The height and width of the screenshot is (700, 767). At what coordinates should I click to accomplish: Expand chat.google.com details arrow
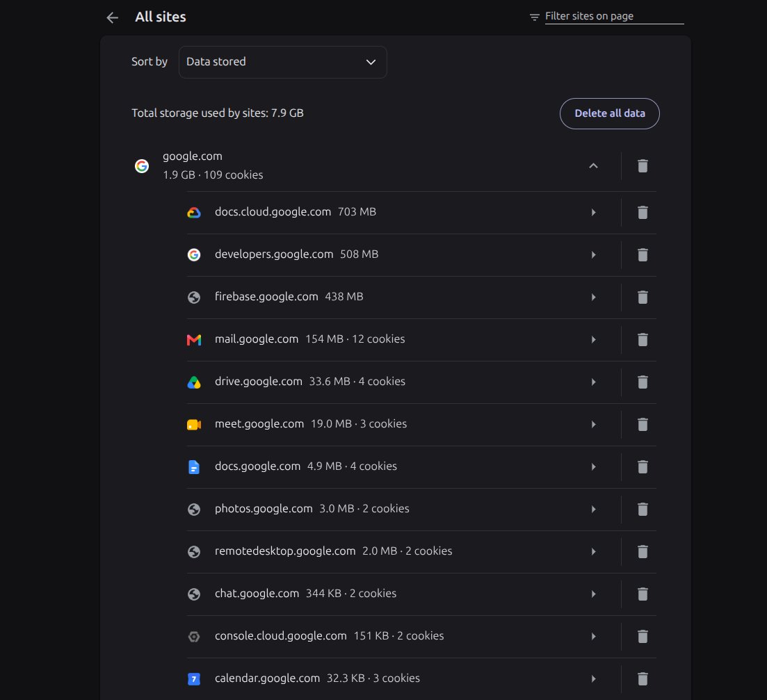tap(593, 594)
